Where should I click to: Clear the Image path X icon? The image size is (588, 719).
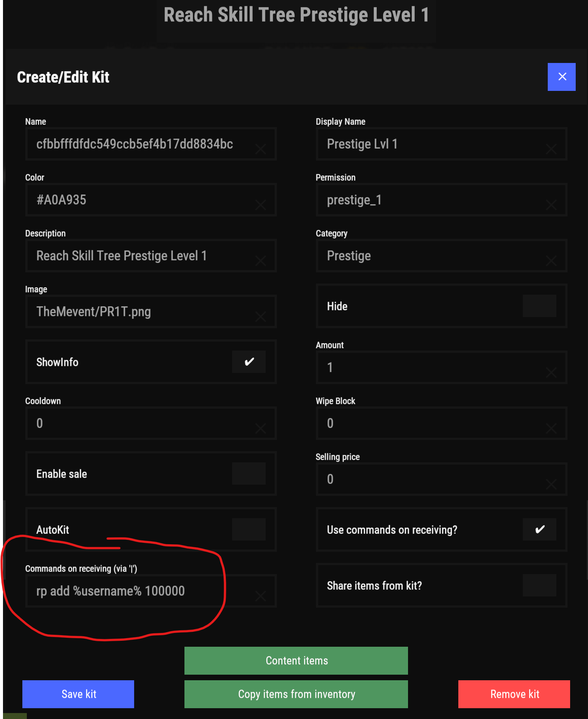click(x=260, y=317)
